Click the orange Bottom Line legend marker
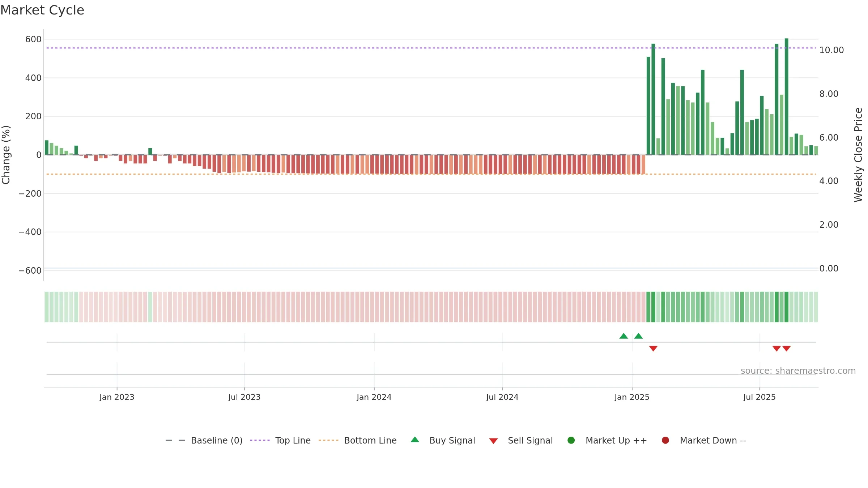This screenshot has width=868, height=488. (328, 440)
